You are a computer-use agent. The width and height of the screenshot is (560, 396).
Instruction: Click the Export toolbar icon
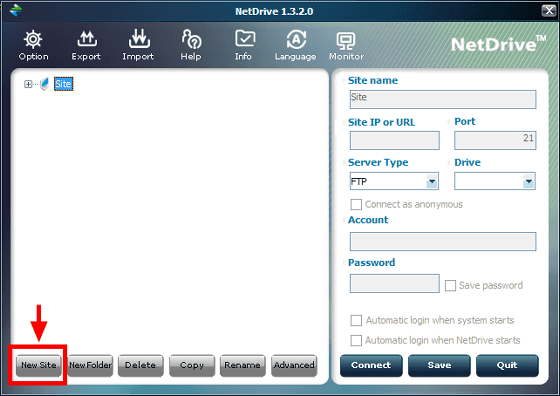click(x=87, y=39)
